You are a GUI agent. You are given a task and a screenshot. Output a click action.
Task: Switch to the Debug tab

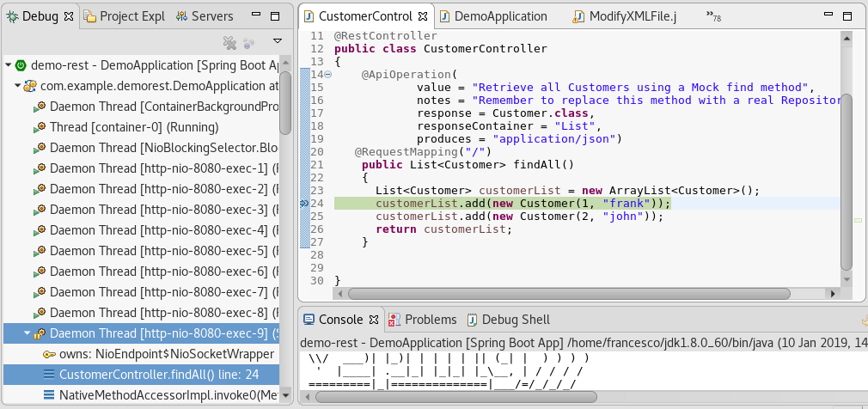tap(40, 16)
